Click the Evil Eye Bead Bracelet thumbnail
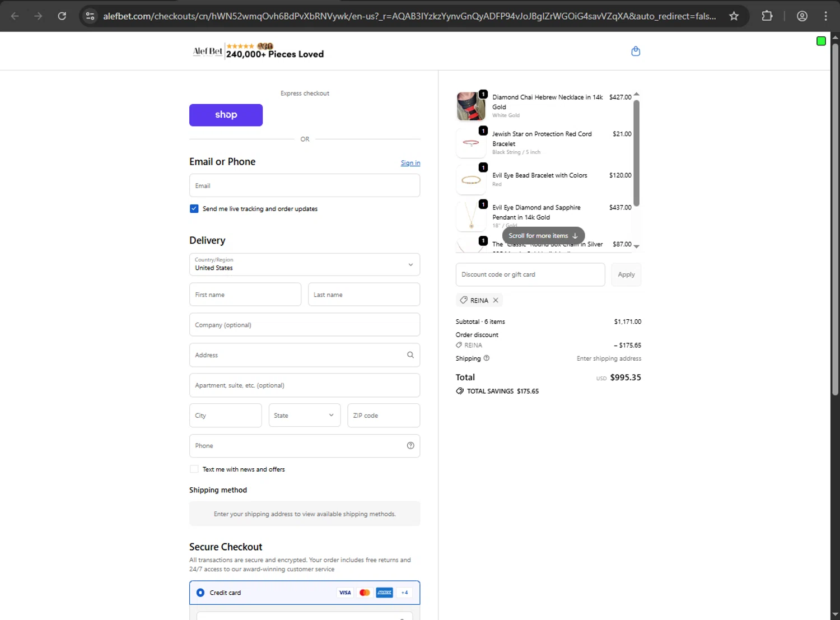Viewport: 840px width, 620px height. click(x=471, y=180)
